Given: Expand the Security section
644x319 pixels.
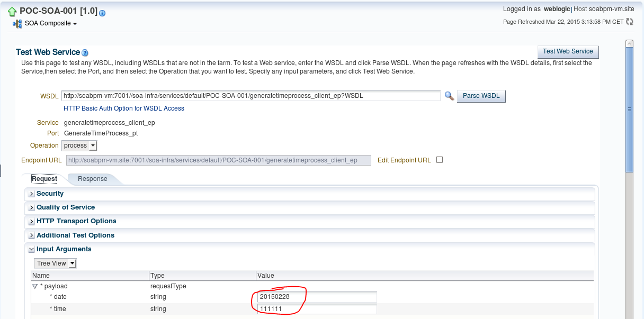Looking at the screenshot, I should [x=32, y=194].
